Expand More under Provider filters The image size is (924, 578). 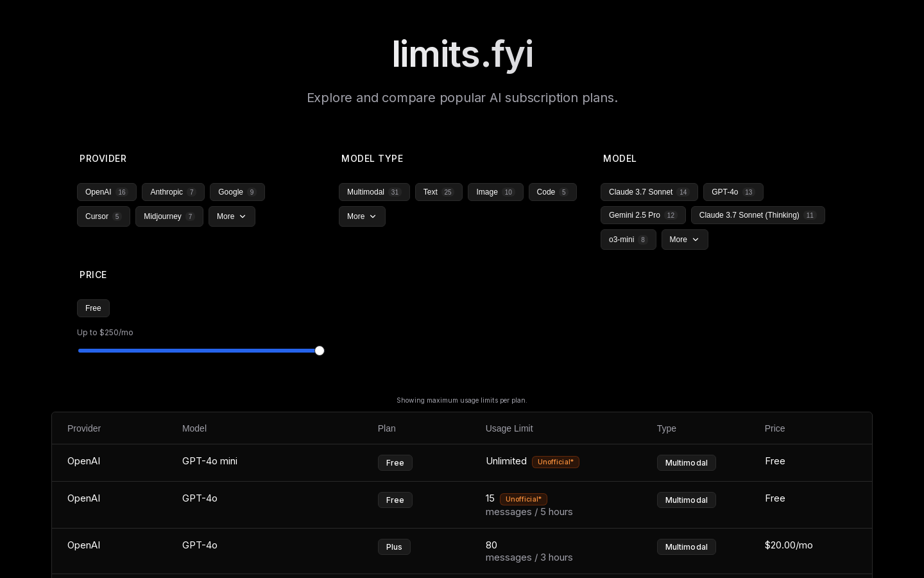pyautogui.click(x=232, y=216)
